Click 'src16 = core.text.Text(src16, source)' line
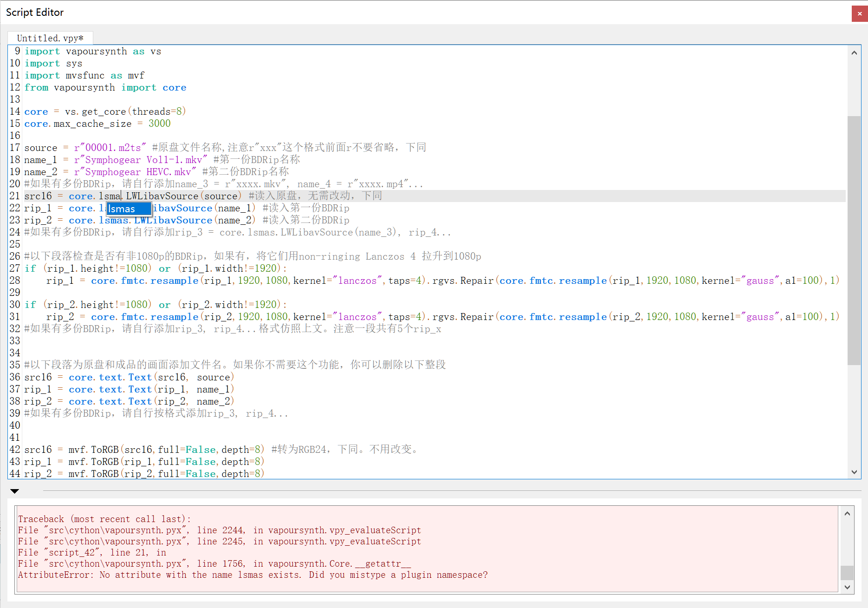The image size is (868, 608). (130, 377)
